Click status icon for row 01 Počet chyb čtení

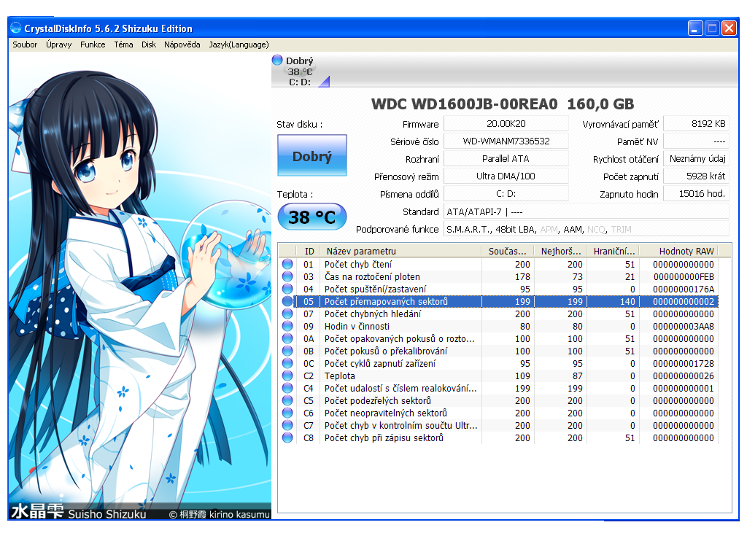(x=287, y=264)
